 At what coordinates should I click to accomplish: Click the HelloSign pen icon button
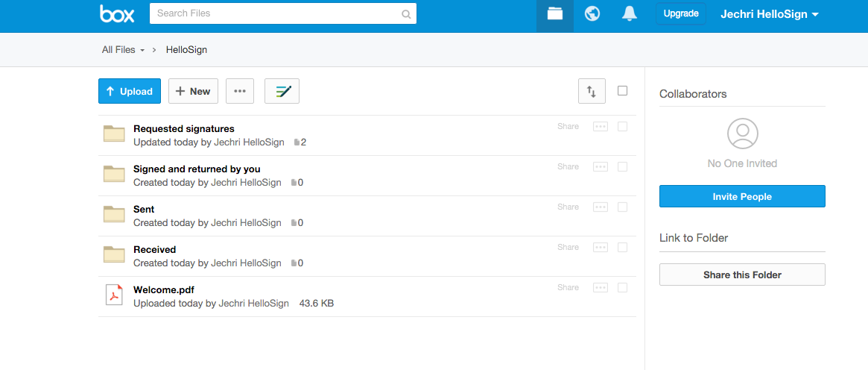click(282, 91)
